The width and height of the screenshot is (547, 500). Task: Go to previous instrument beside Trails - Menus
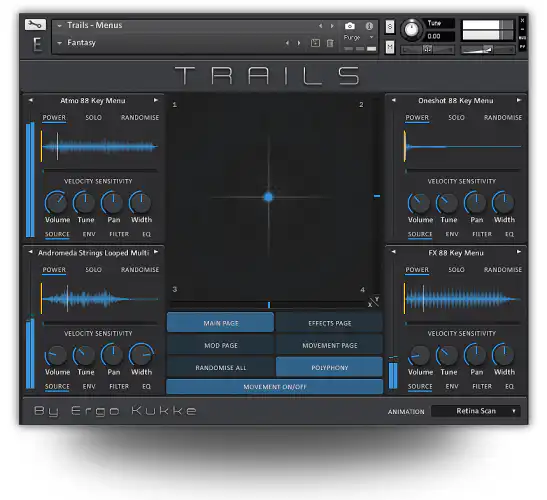pos(321,26)
